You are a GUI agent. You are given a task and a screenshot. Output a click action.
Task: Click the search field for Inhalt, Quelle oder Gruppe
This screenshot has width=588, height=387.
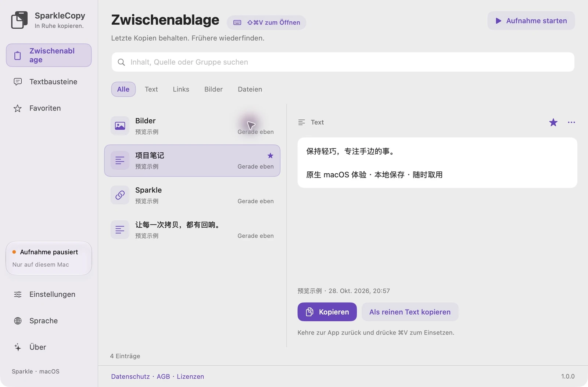click(343, 62)
